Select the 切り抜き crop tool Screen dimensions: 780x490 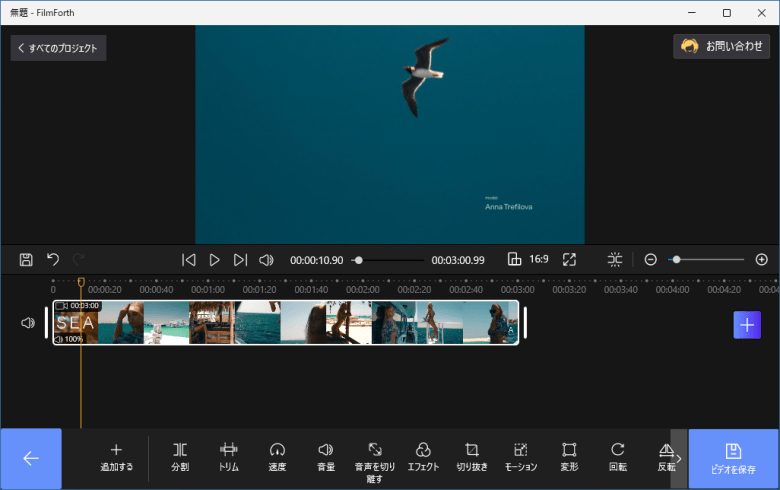click(472, 457)
